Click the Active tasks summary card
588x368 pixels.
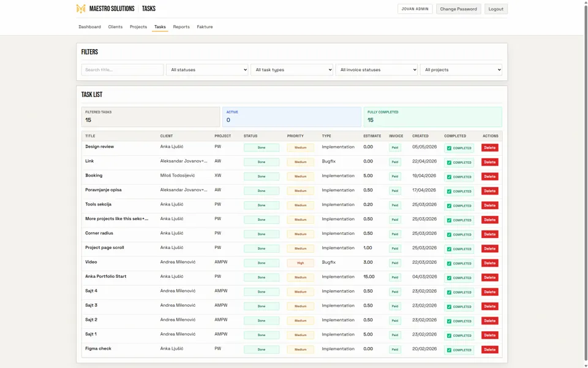coord(292,117)
